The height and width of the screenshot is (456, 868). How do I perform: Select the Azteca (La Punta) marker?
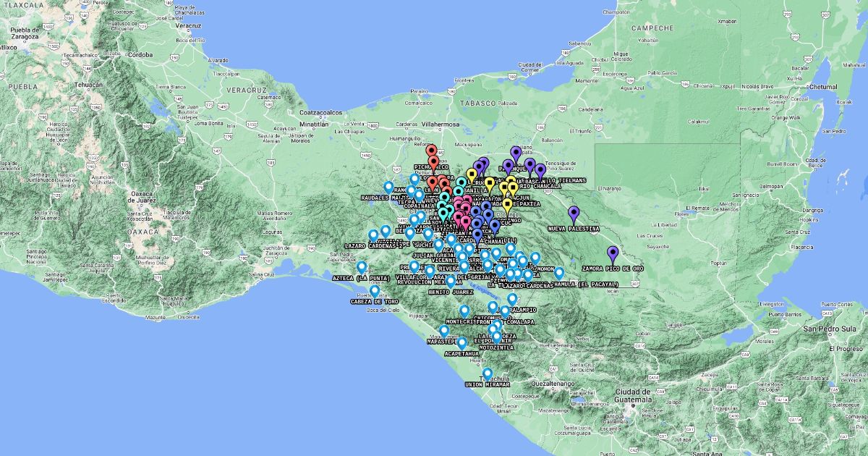(x=362, y=268)
